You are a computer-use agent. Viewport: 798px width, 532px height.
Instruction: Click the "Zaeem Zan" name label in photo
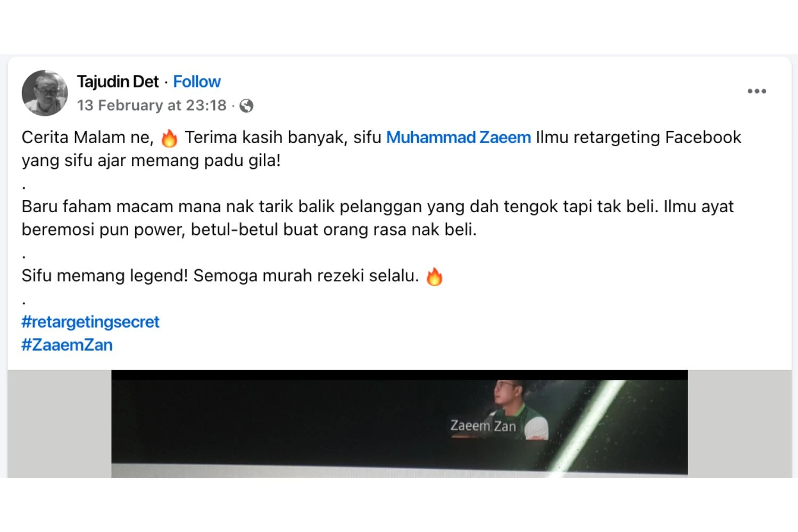click(483, 426)
